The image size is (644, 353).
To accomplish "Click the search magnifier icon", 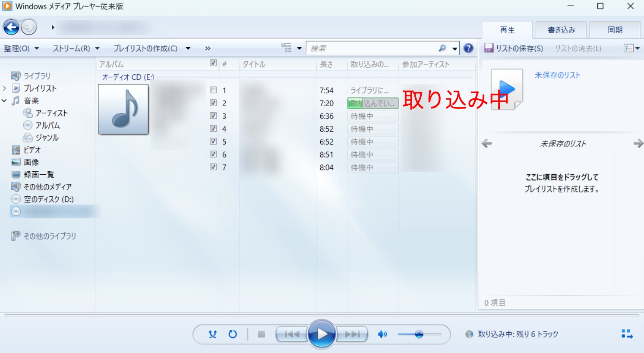I will click(442, 48).
